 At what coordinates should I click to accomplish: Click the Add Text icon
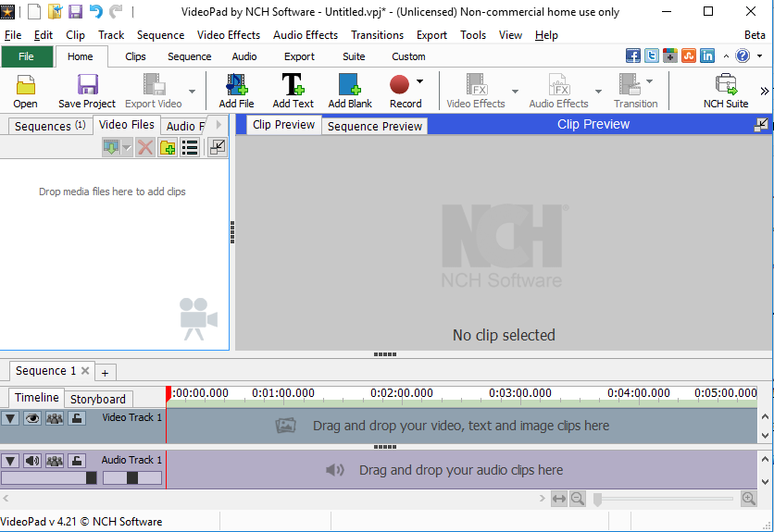pos(293,84)
